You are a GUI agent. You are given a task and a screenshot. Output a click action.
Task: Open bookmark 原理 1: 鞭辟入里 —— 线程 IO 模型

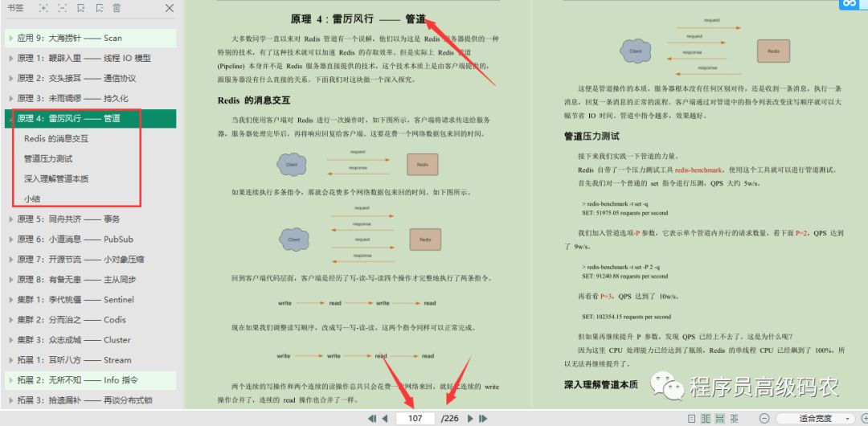[x=84, y=58]
